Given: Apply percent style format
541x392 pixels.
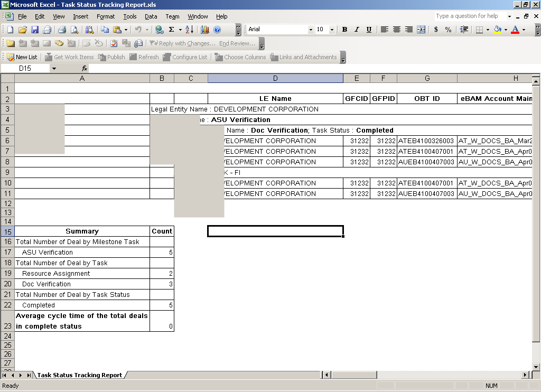Looking at the screenshot, I should (x=448, y=30).
